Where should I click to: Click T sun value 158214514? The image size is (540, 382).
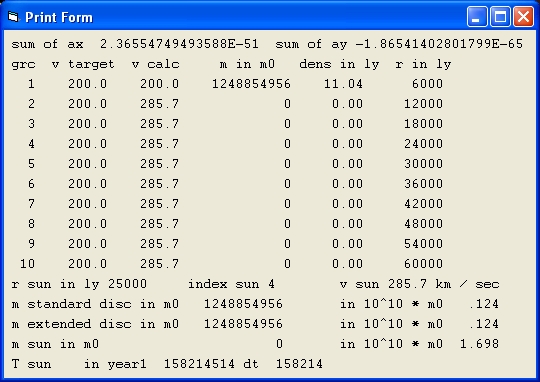(x=199, y=364)
